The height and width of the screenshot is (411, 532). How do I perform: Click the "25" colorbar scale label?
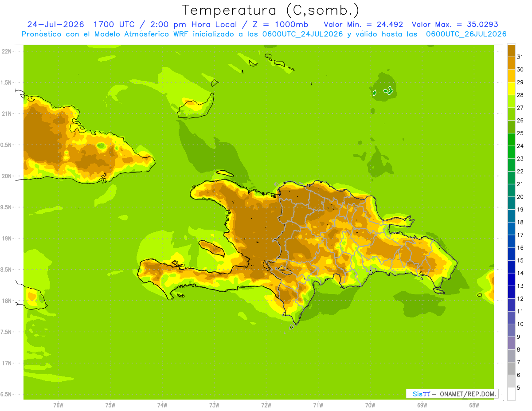tap(520, 133)
